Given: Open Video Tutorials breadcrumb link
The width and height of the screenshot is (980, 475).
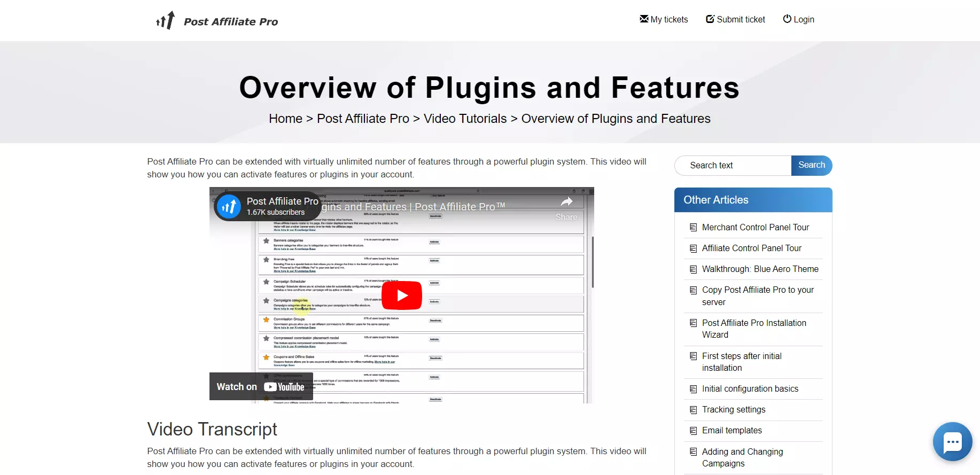Looking at the screenshot, I should point(465,119).
